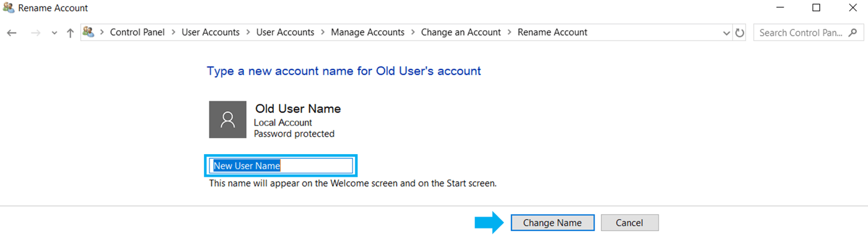The width and height of the screenshot is (868, 241).
Task: Maximize the Rename Account window
Action: pos(816,8)
